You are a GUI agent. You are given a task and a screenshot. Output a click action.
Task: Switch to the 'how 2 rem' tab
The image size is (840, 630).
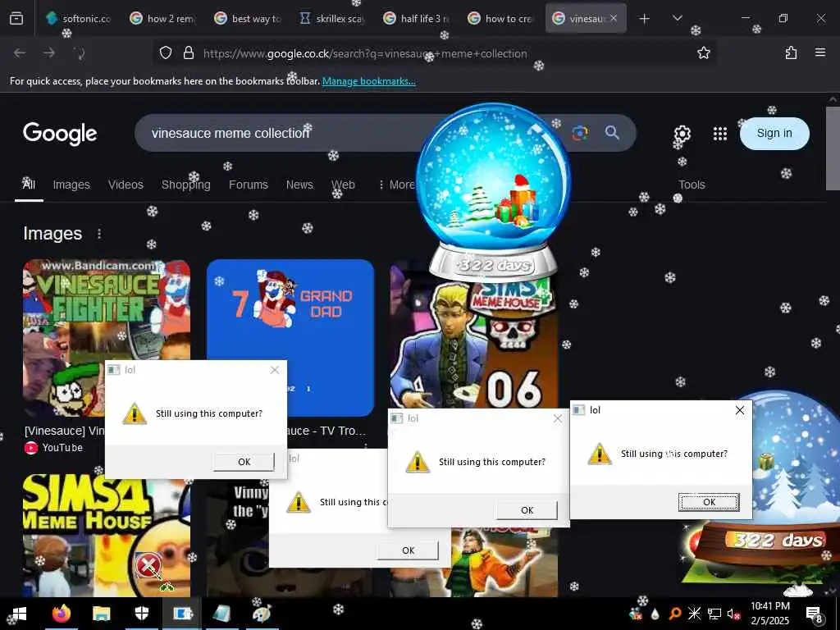(x=163, y=18)
